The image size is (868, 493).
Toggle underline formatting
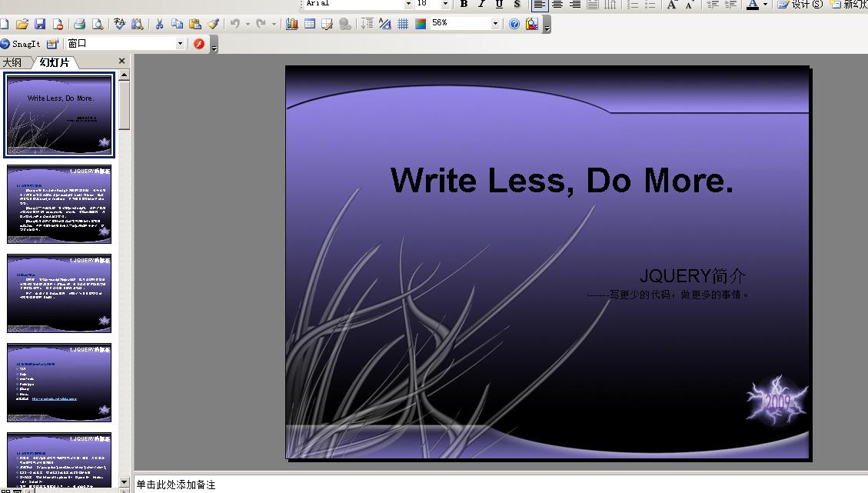click(x=499, y=5)
